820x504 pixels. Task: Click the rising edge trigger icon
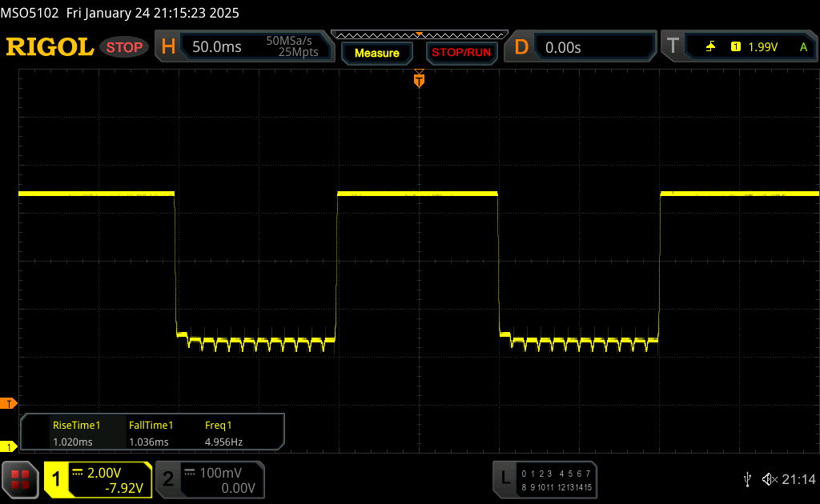pos(710,47)
